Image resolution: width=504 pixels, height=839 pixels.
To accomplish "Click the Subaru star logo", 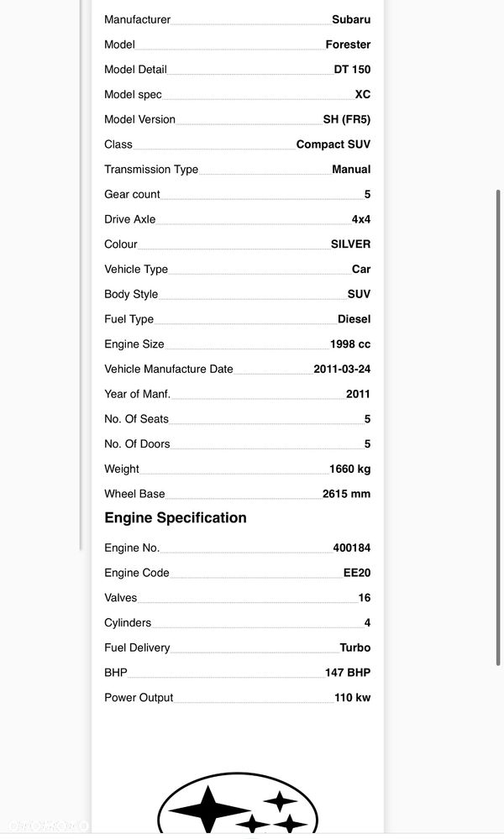I will click(x=238, y=804).
